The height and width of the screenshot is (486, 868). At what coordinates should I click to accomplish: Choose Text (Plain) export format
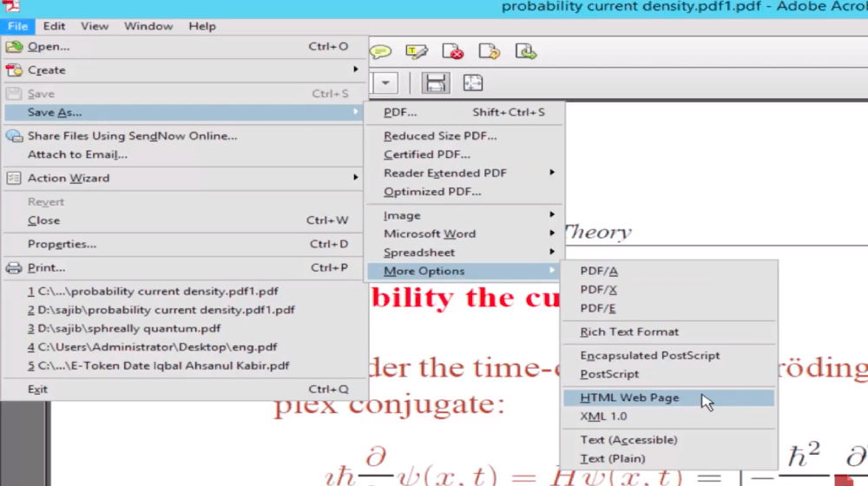tap(613, 458)
